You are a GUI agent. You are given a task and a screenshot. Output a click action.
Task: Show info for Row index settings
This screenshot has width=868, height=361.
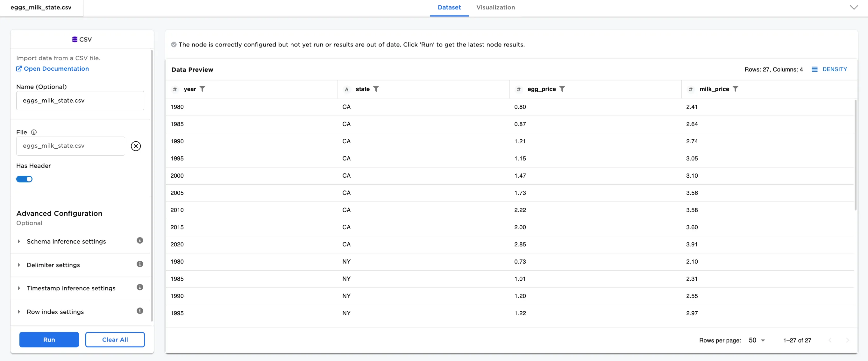(x=140, y=311)
